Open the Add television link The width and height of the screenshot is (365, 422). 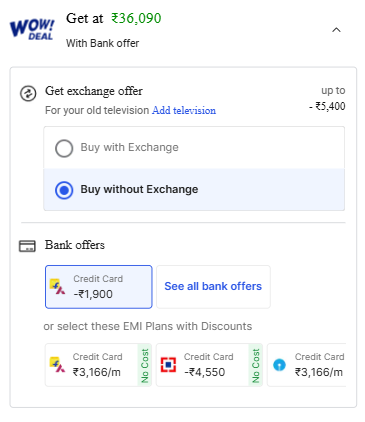(184, 110)
